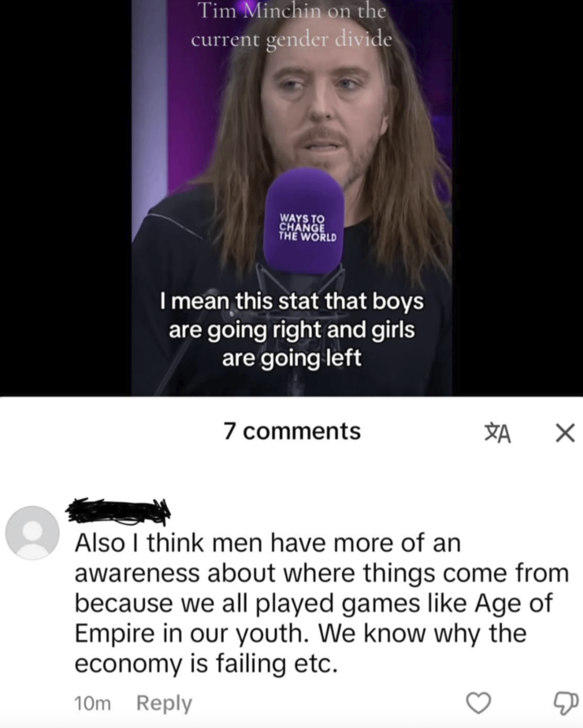Tap the translate comments icon
This screenshot has width=583, height=728.
(x=498, y=433)
